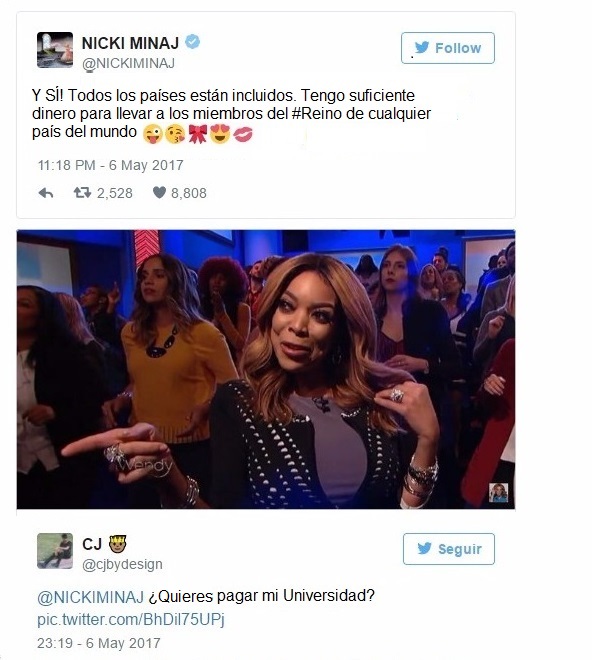The image size is (612, 660).
Task: Click the small thumbnail in the image corner
Action: 498,492
